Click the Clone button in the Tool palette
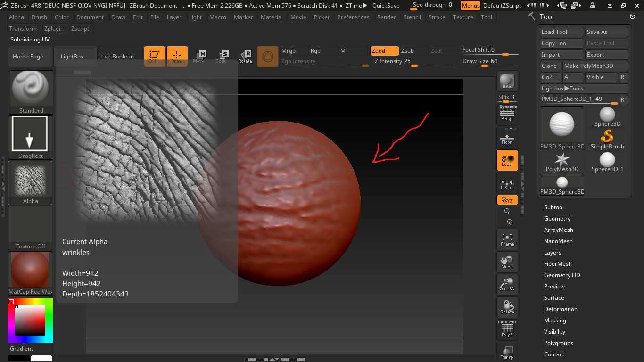This screenshot has height=362, width=644. tap(550, 66)
